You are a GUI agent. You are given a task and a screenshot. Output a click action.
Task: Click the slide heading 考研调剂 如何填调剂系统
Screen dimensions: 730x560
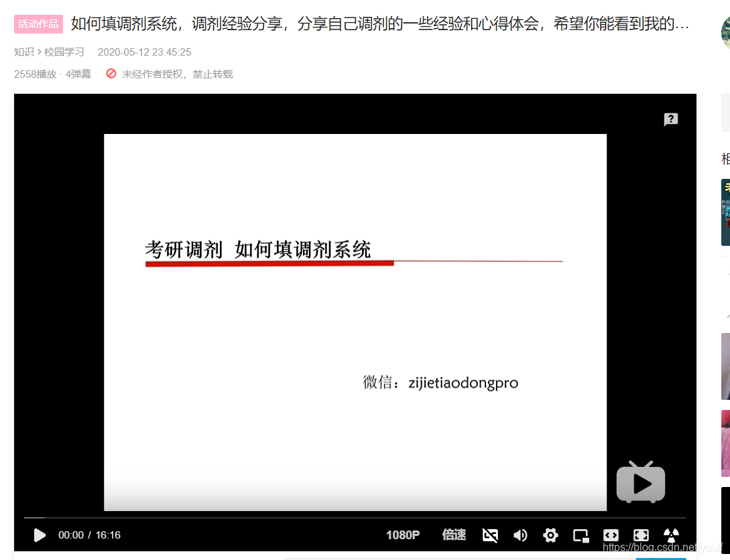point(258,250)
